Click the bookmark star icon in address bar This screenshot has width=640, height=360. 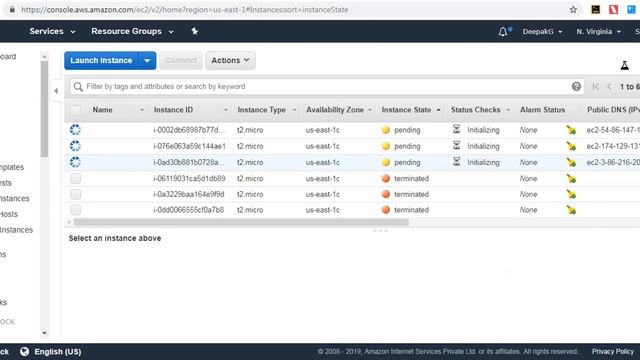(x=573, y=9)
